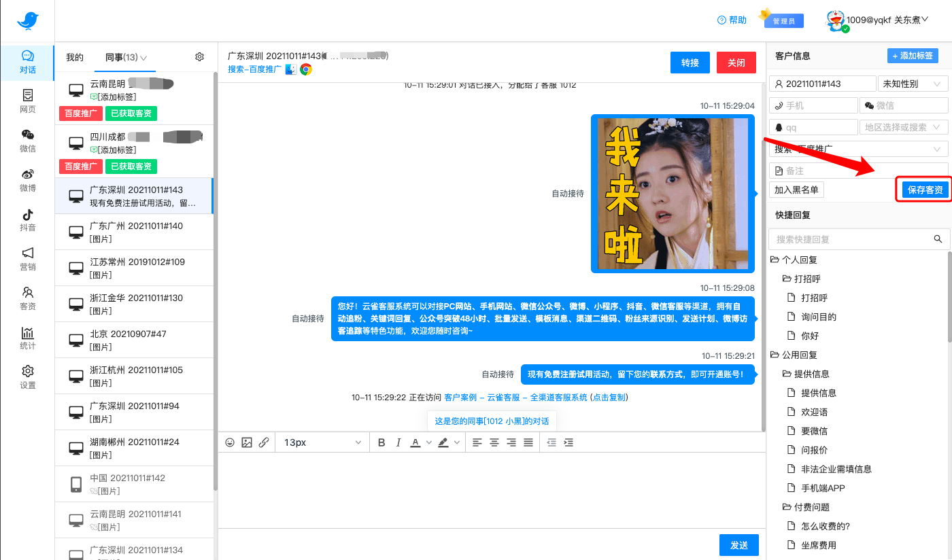Insert an emoji into the message
The width and height of the screenshot is (952, 560).
[x=230, y=442]
